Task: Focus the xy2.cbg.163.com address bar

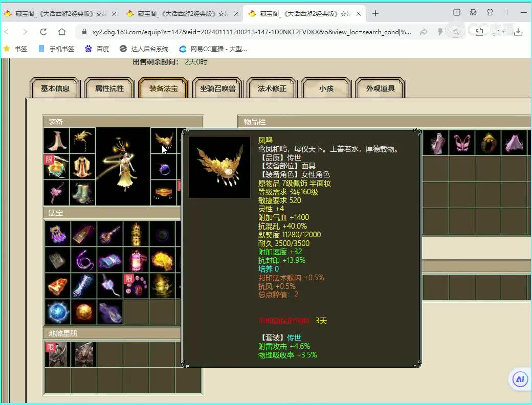Action: [x=251, y=32]
